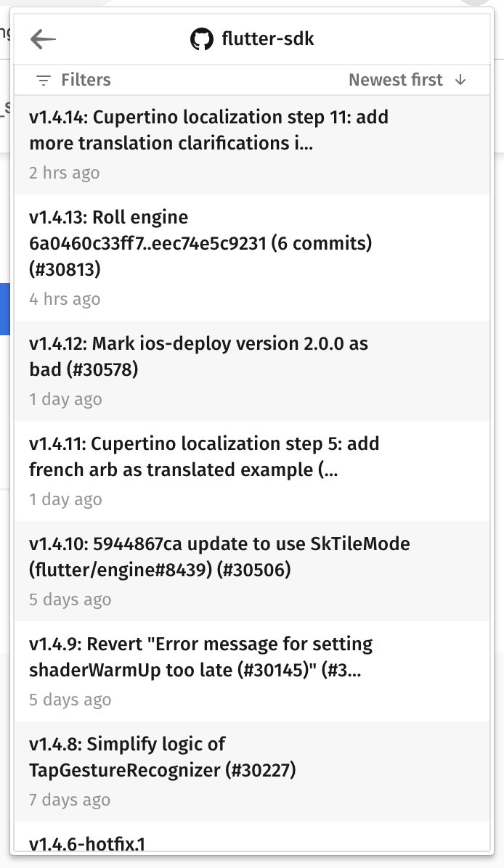Change the Newest first sort order
Image resolution: width=504 pixels, height=868 pixels.
pos(407,80)
